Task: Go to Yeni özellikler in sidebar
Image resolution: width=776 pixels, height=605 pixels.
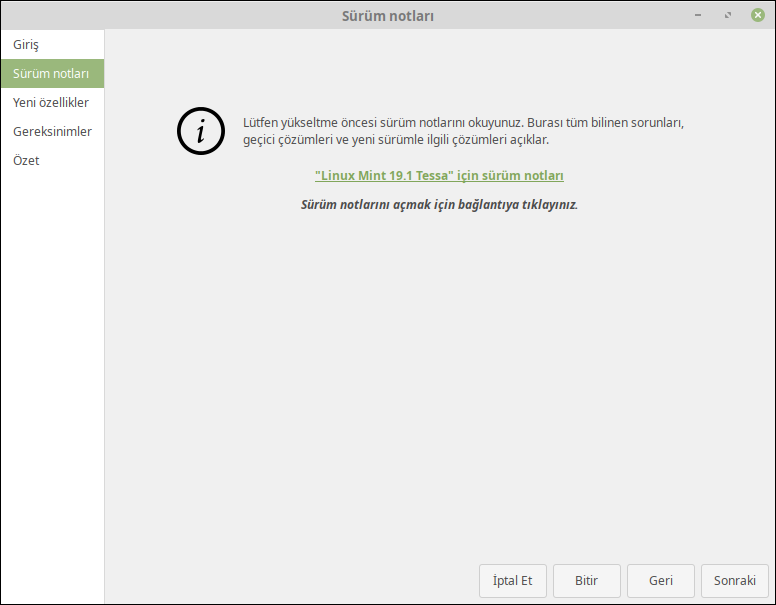Action: (x=52, y=102)
